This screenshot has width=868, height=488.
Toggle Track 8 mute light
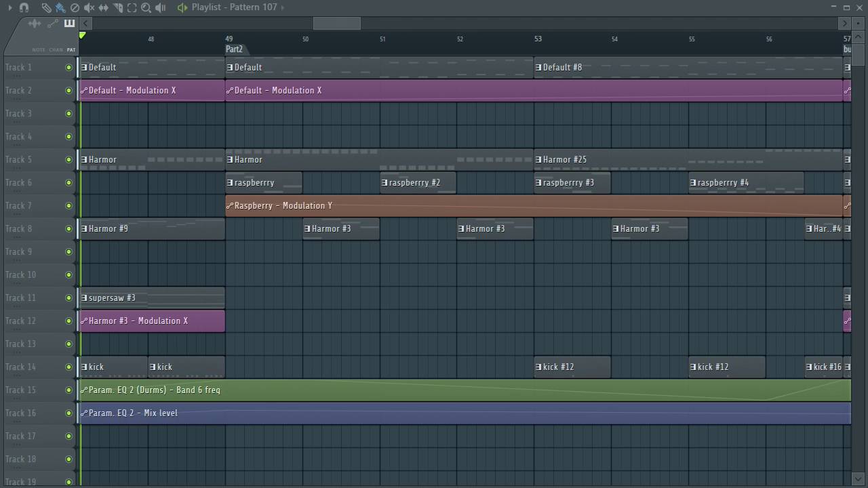tap(68, 228)
